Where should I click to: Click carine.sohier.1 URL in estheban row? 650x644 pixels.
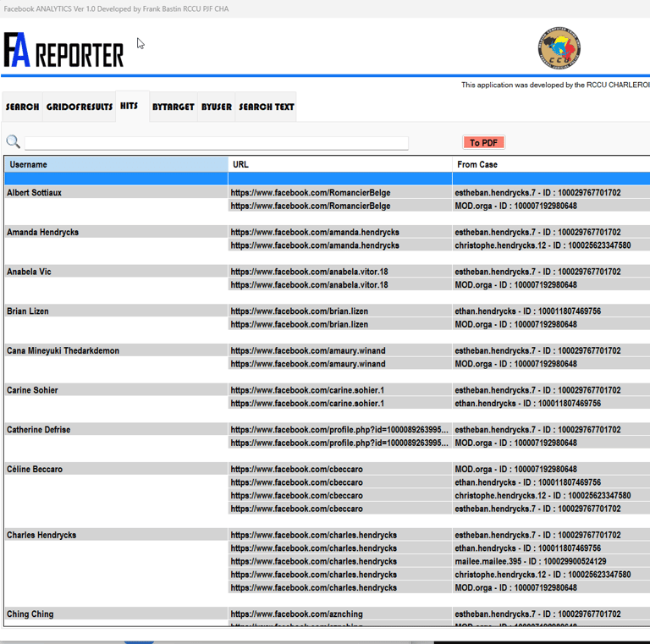click(340, 390)
